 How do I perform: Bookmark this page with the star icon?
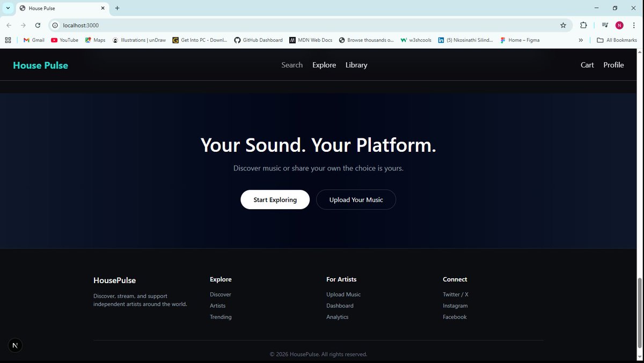[563, 25]
